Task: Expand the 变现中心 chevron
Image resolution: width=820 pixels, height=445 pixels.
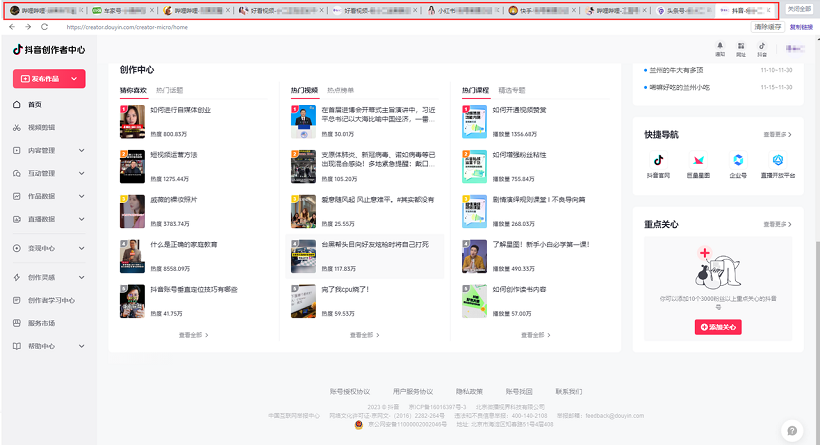Action: 82,248
